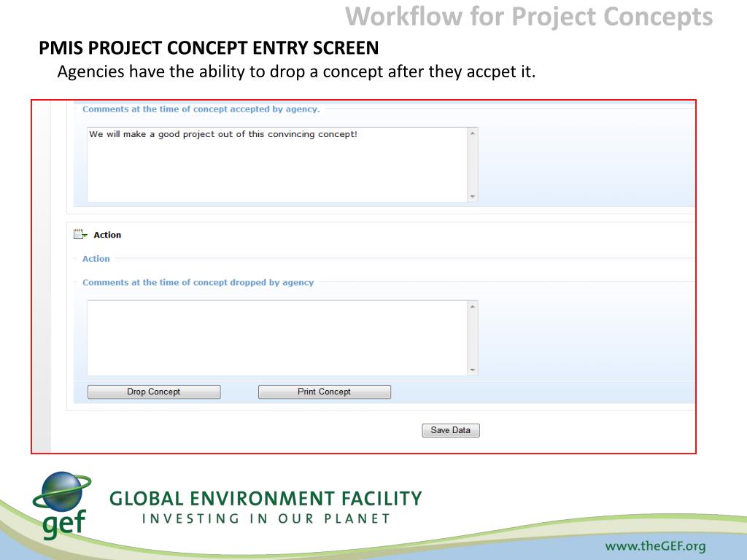Click up arrow of dropped comments scrollbar
The image size is (747, 560).
pyautogui.click(x=473, y=307)
